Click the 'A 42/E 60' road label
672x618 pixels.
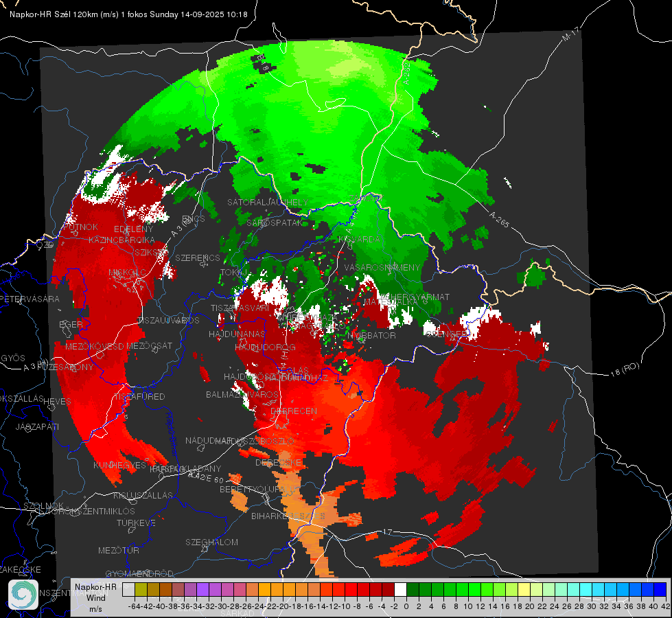pyautogui.click(x=206, y=476)
